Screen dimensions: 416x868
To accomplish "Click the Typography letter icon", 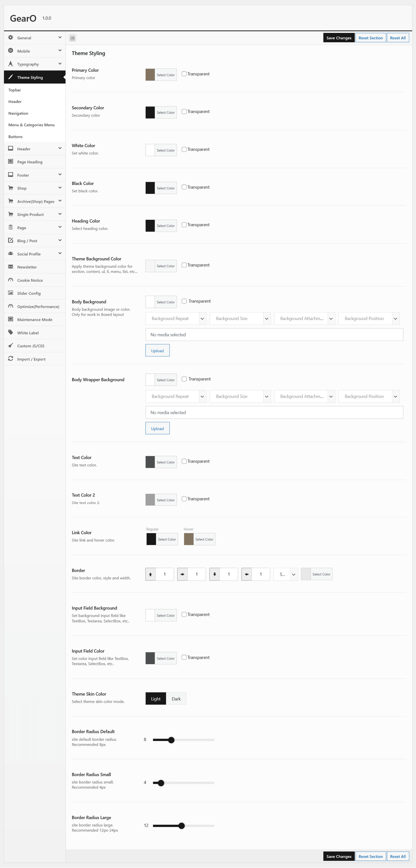I will 11,64.
